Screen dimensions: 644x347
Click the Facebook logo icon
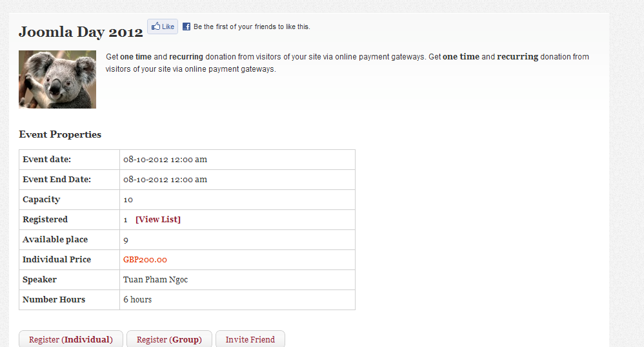(x=186, y=26)
